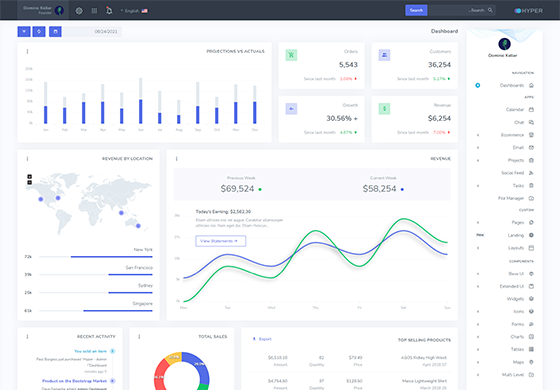Open the Projections vs Actuals three-dot menu
560x390 pixels.
coord(27,51)
